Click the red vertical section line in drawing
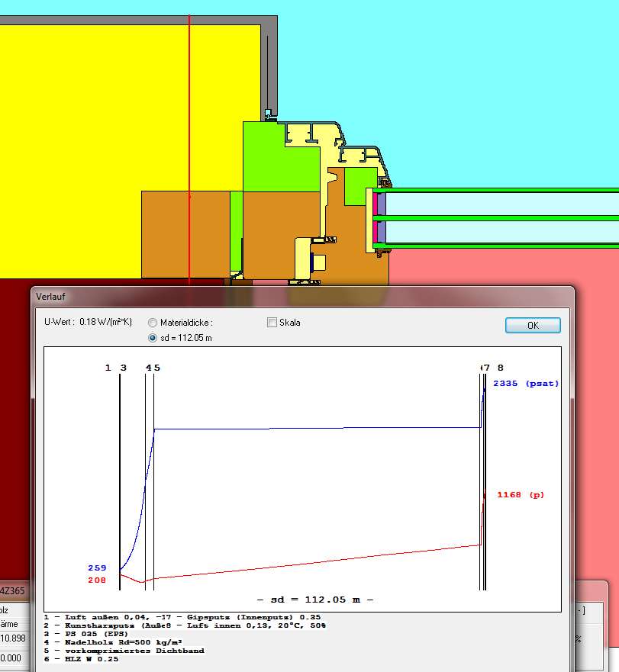The height and width of the screenshot is (672, 619). click(x=189, y=150)
